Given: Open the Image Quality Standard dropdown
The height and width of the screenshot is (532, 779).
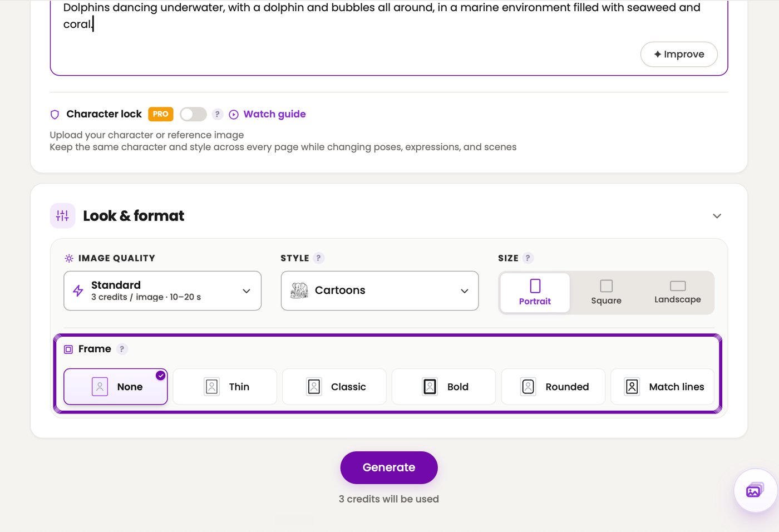Looking at the screenshot, I should click(162, 290).
